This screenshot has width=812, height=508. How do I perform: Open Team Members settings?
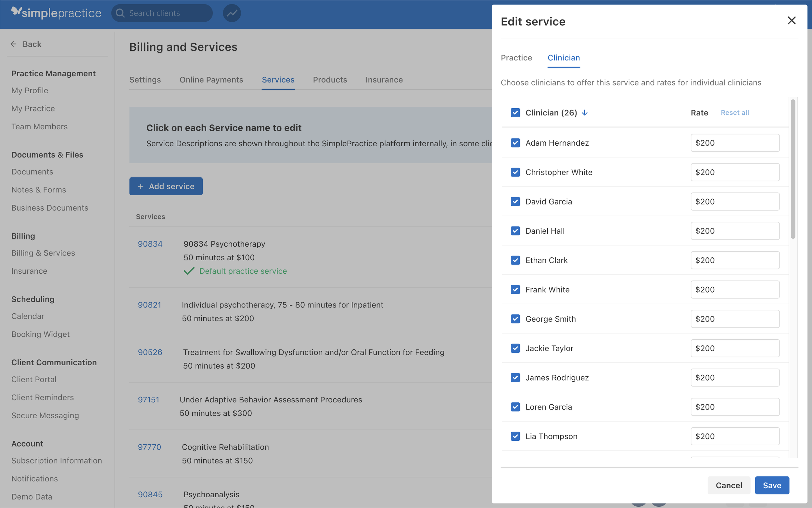(39, 127)
